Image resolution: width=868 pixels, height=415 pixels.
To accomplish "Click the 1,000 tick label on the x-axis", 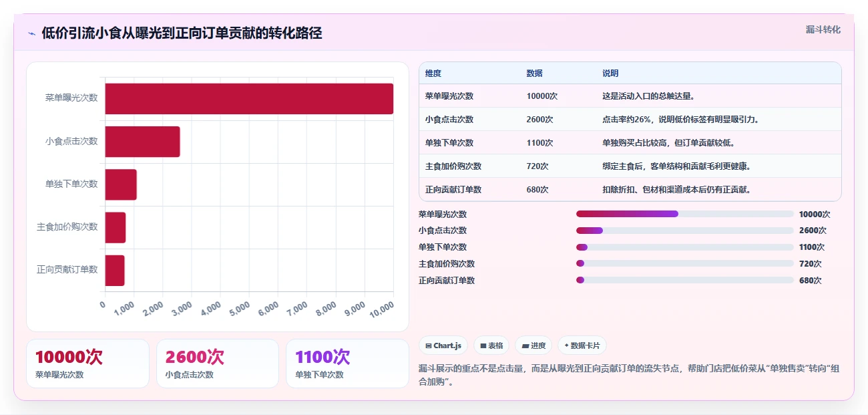I will [125, 307].
